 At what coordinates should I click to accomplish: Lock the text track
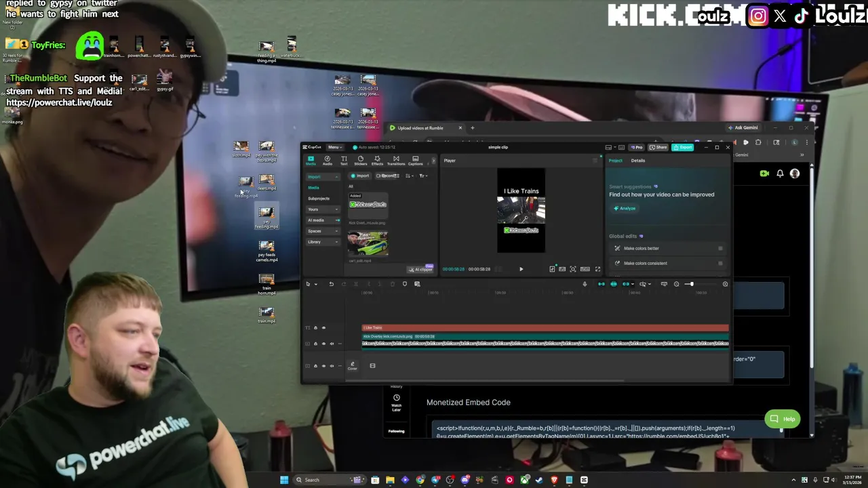pos(315,328)
